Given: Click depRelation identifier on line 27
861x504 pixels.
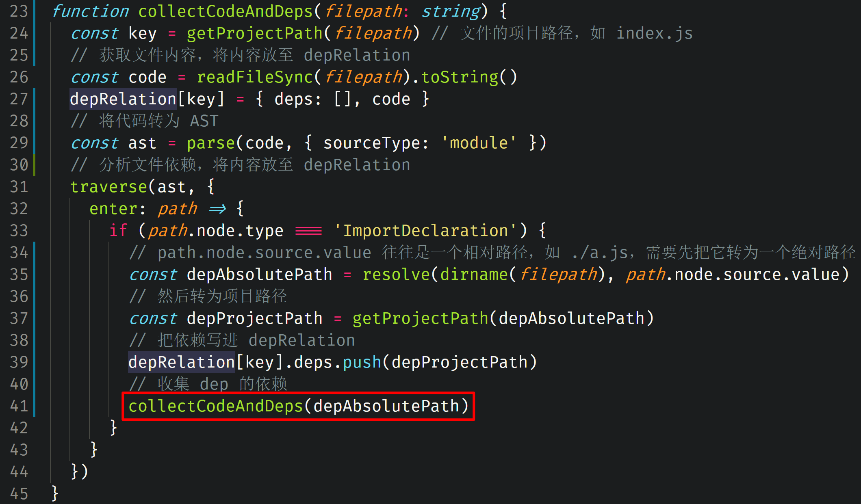Looking at the screenshot, I should click(x=123, y=99).
